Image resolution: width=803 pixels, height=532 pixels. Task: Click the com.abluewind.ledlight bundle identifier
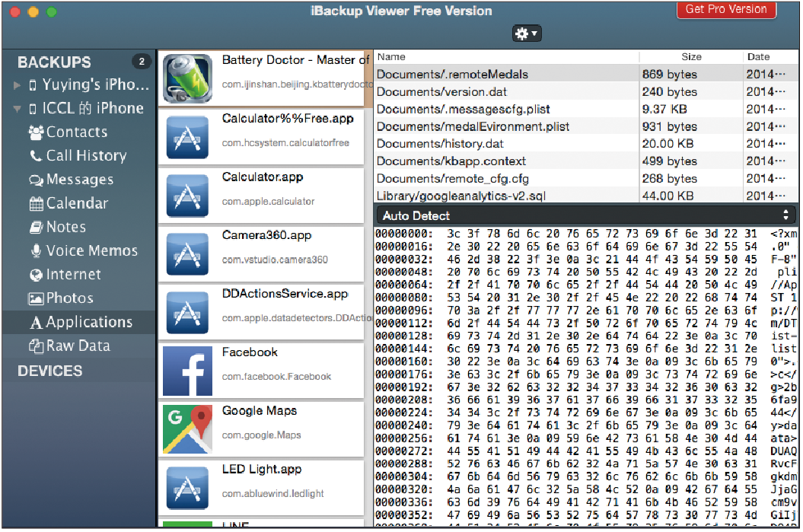coord(273,494)
